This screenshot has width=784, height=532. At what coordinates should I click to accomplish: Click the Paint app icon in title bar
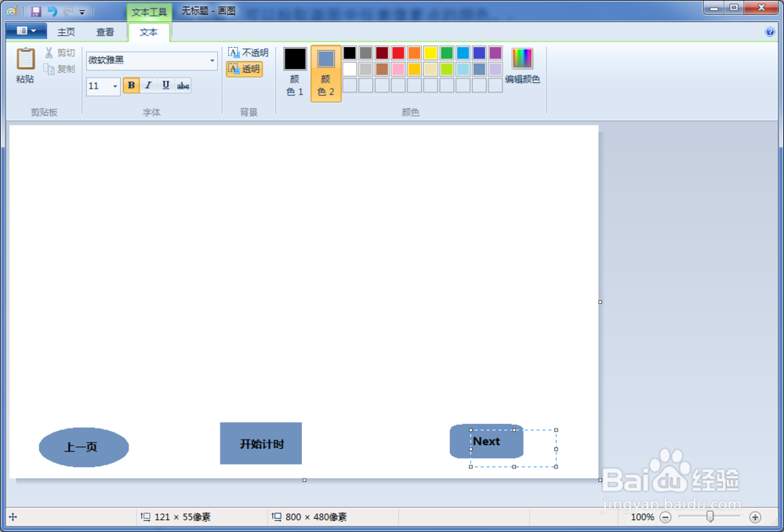pos(12,11)
